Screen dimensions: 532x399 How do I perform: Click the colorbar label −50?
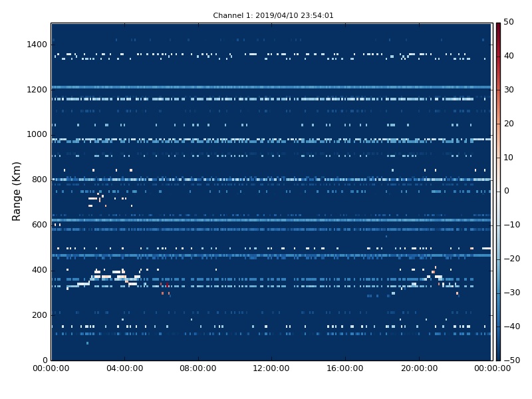(x=511, y=360)
